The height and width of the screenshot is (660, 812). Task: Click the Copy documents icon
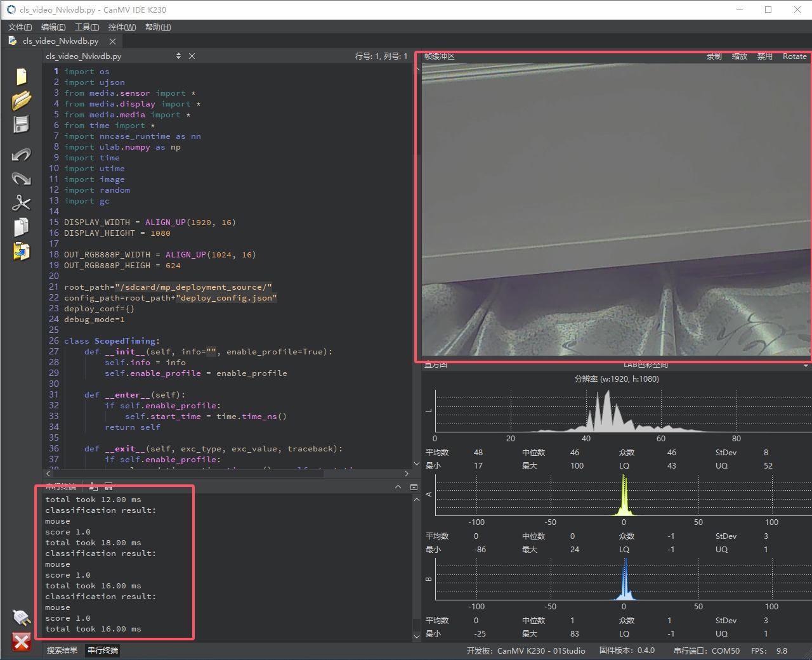click(x=21, y=227)
